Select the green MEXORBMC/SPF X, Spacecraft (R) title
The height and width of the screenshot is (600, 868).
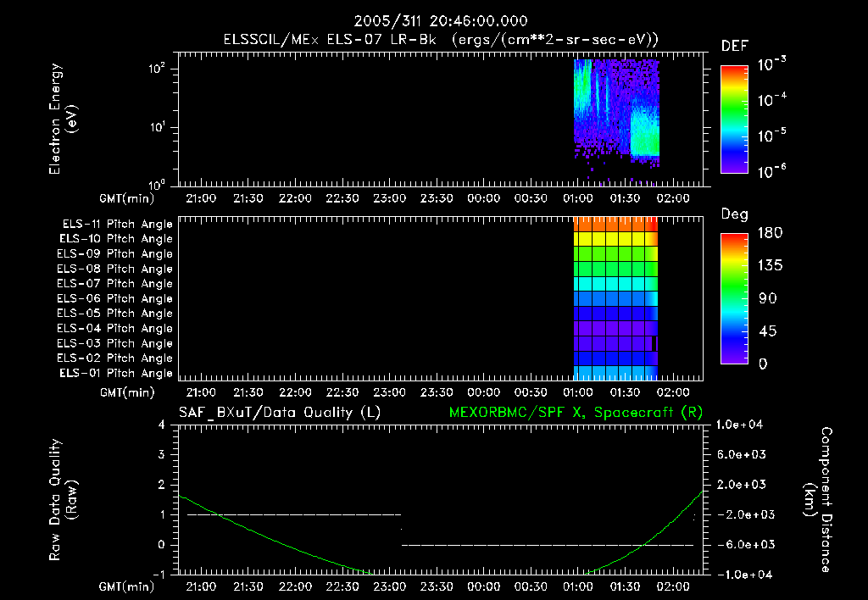pos(576,413)
